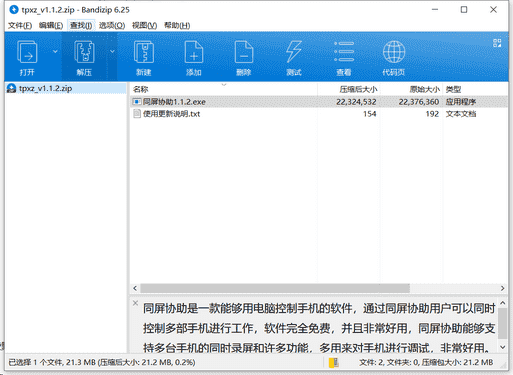Sort by the Type (类型) column header

(476, 89)
